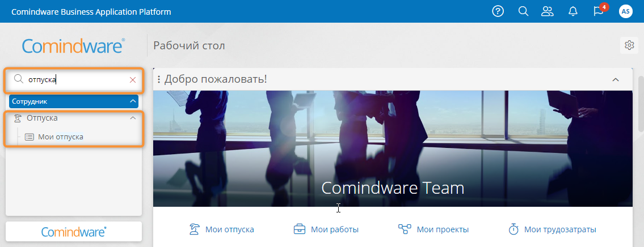This screenshot has height=247, width=644.
Task: Open Мои отпуска in navigation tree
Action: click(x=60, y=137)
